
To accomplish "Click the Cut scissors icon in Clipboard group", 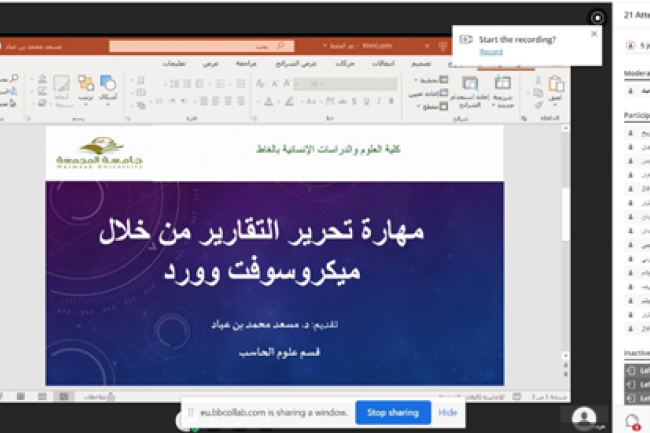I will click(x=538, y=80).
